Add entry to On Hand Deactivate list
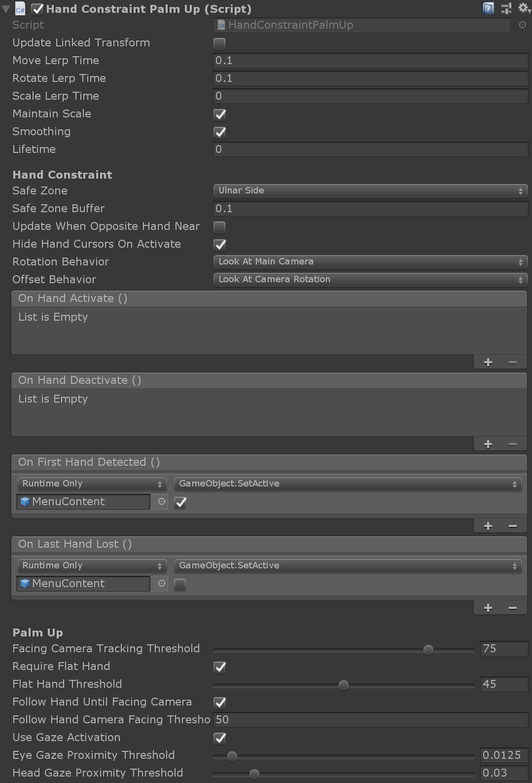This screenshot has height=783, width=532. coord(488,444)
